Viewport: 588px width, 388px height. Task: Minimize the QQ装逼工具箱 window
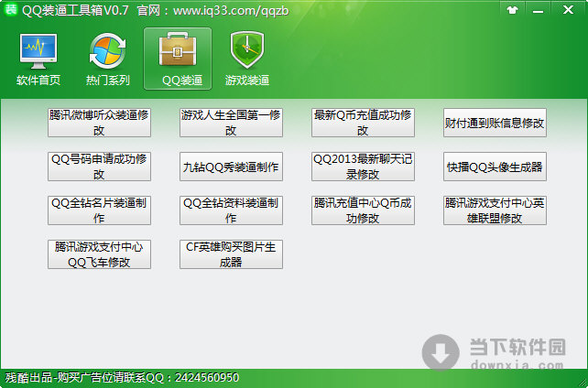point(539,10)
